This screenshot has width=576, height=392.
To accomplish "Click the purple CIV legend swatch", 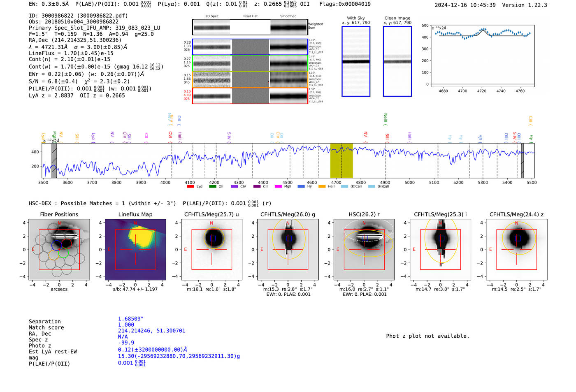I will click(235, 187).
